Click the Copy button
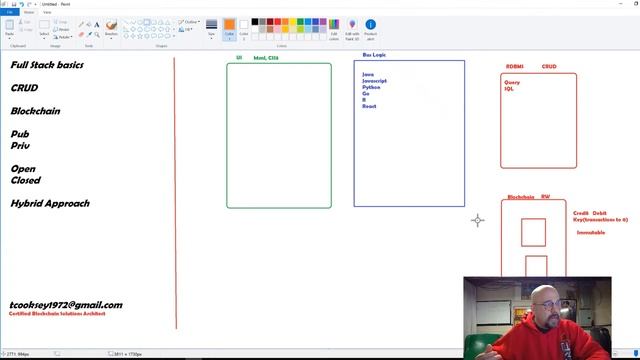 25,30
